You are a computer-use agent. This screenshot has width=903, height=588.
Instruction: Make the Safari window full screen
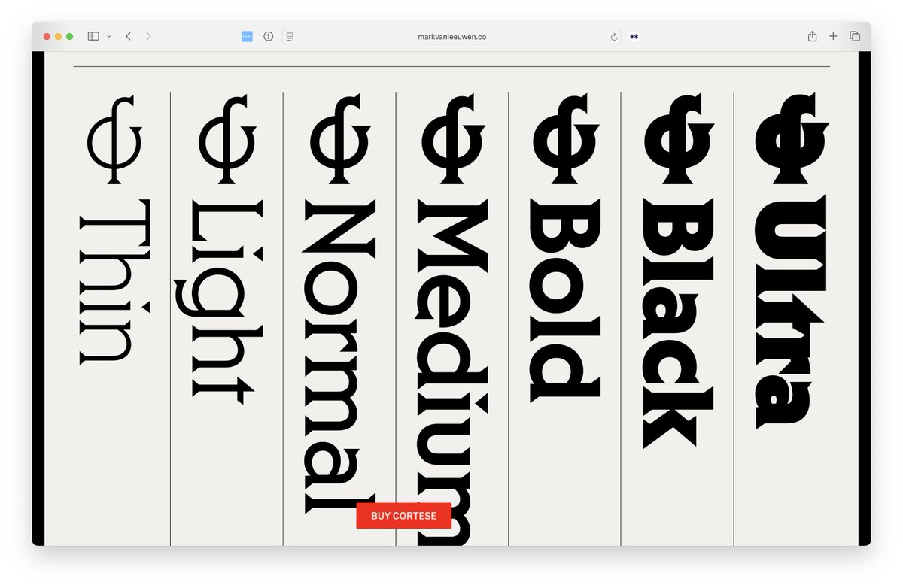[69, 36]
